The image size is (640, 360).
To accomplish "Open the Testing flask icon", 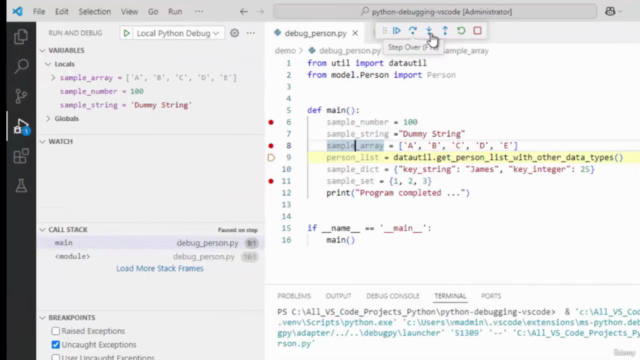I will point(21,186).
